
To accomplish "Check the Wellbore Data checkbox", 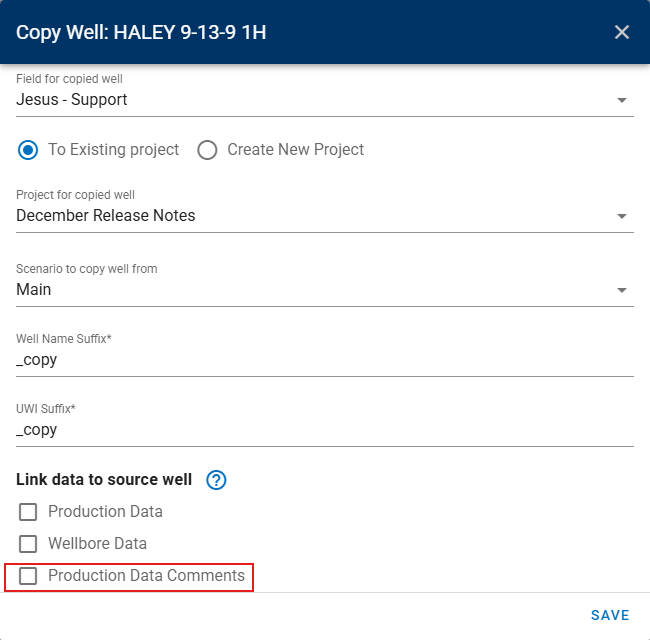I will tap(28, 544).
